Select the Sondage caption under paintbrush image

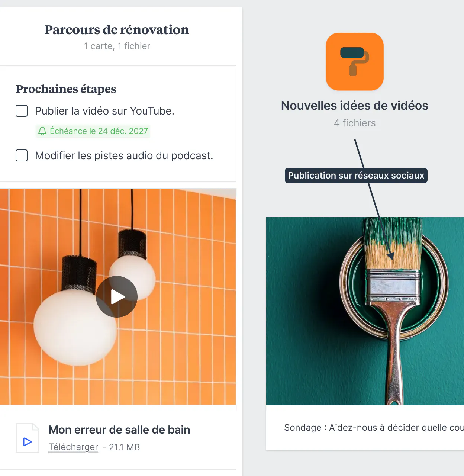tap(374, 428)
